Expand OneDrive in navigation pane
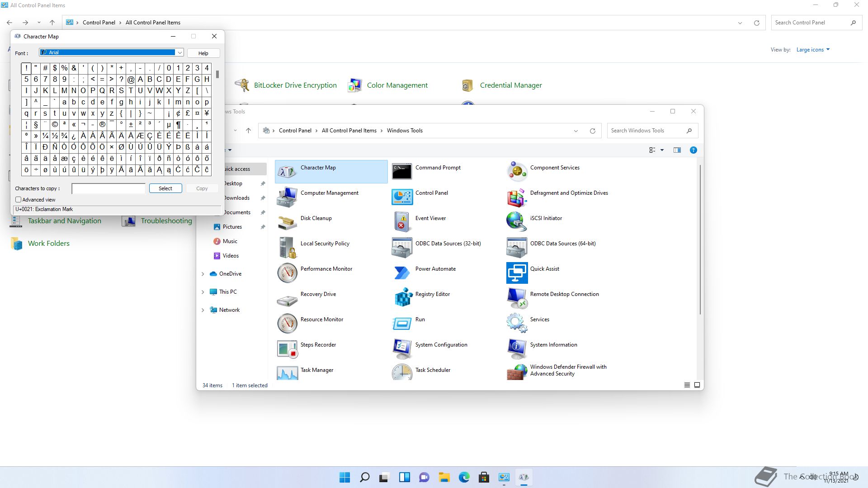The height and width of the screenshot is (488, 868). 203,274
